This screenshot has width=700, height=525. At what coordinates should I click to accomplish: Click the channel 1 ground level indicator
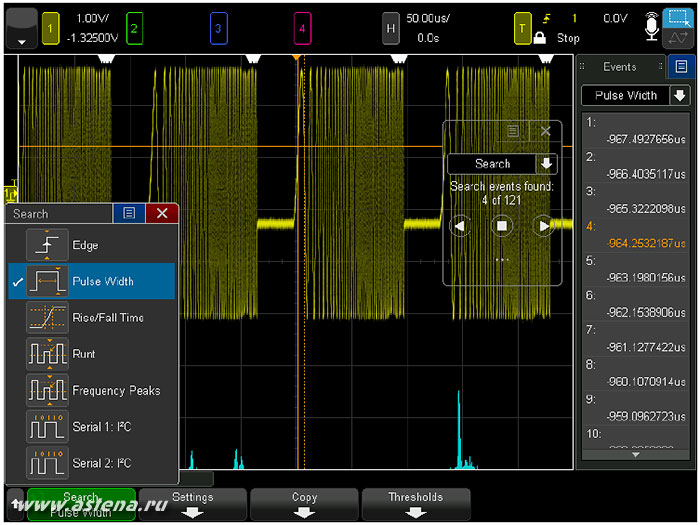tap(11, 194)
